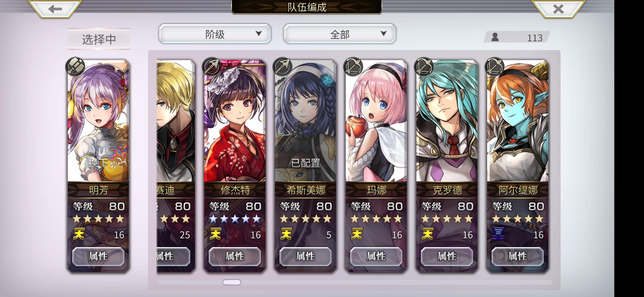The width and height of the screenshot is (644, 297).
Task: Tap 换下 on 明芳's portrait
Action: (x=98, y=163)
